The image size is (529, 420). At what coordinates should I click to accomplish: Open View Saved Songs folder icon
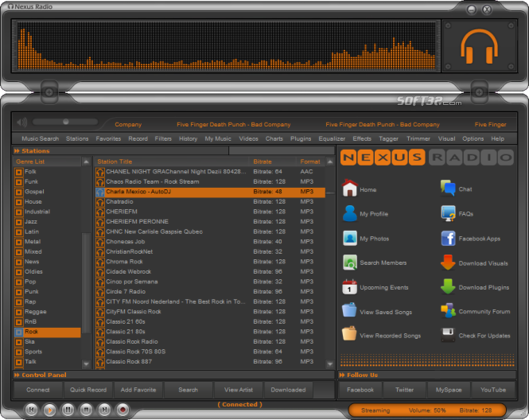pos(349,310)
